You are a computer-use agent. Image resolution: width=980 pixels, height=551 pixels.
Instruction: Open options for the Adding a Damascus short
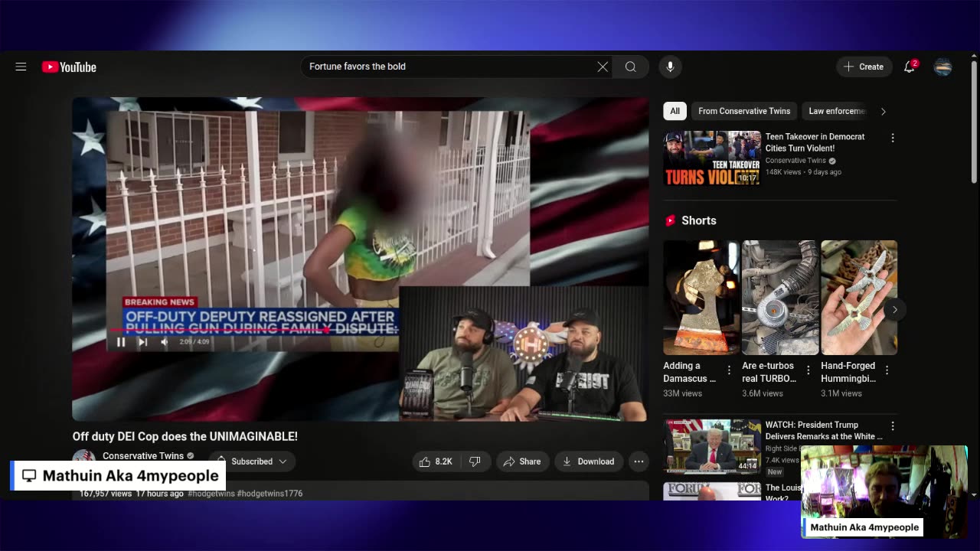pos(729,370)
